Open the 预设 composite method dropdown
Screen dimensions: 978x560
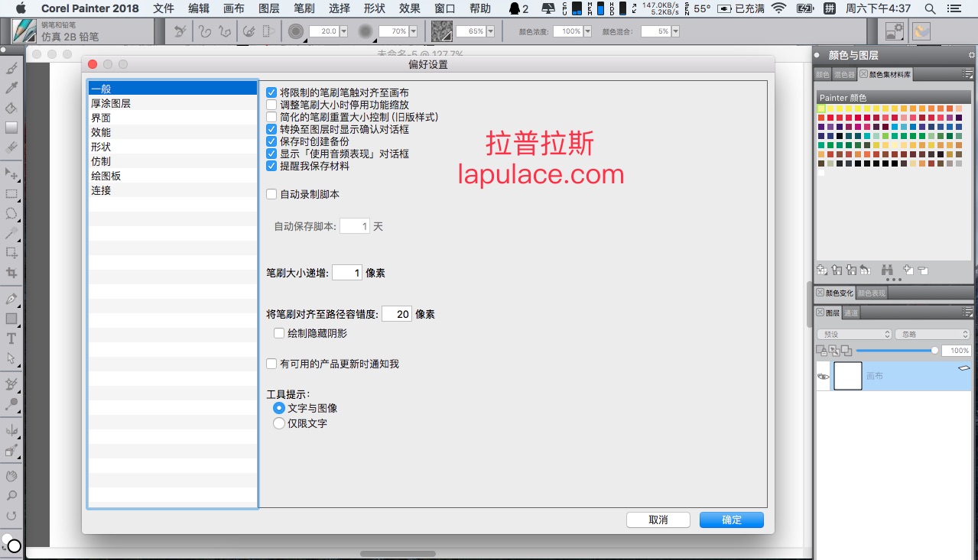(x=854, y=335)
